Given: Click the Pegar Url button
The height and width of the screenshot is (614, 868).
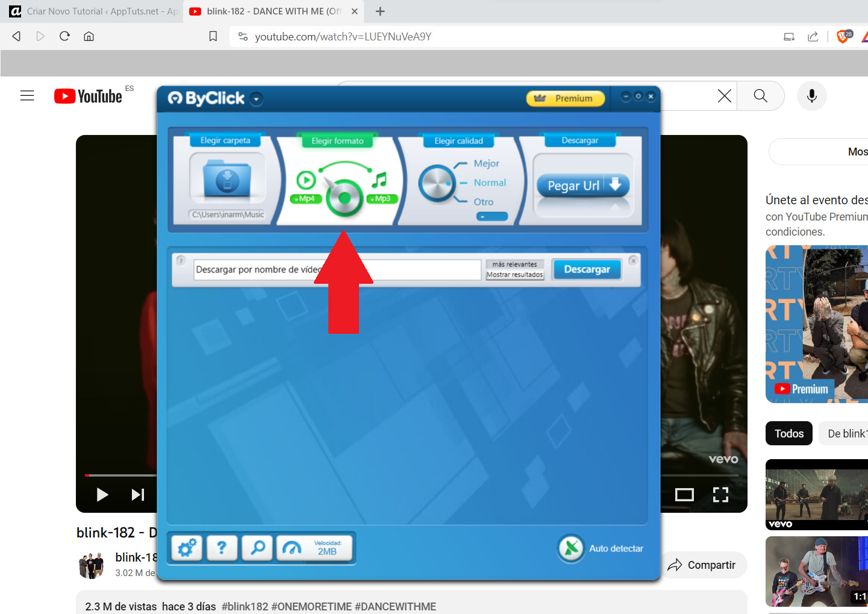Looking at the screenshot, I should 583,186.
